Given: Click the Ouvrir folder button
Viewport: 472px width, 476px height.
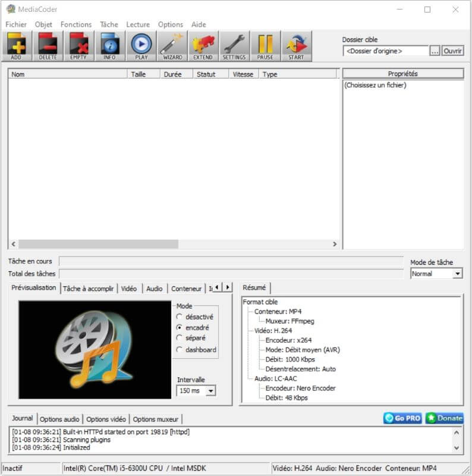Looking at the screenshot, I should (452, 51).
